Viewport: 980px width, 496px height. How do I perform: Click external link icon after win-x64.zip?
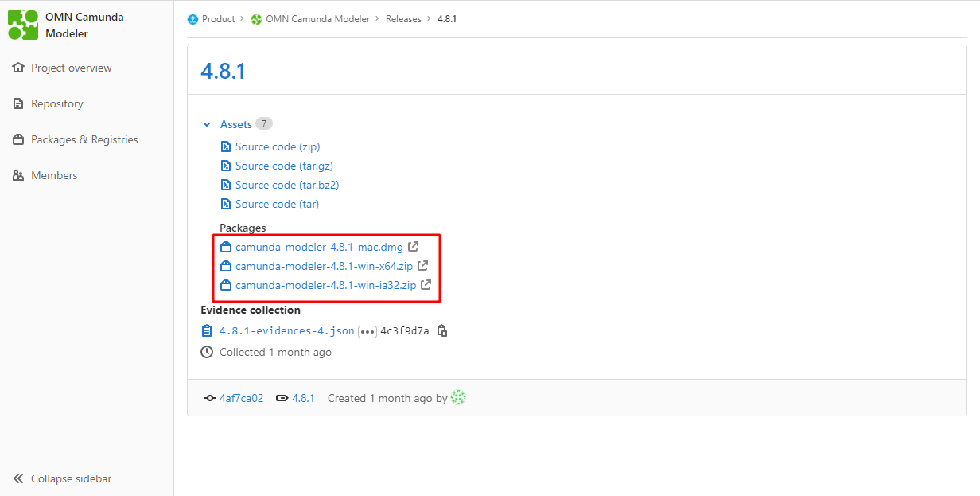point(422,266)
